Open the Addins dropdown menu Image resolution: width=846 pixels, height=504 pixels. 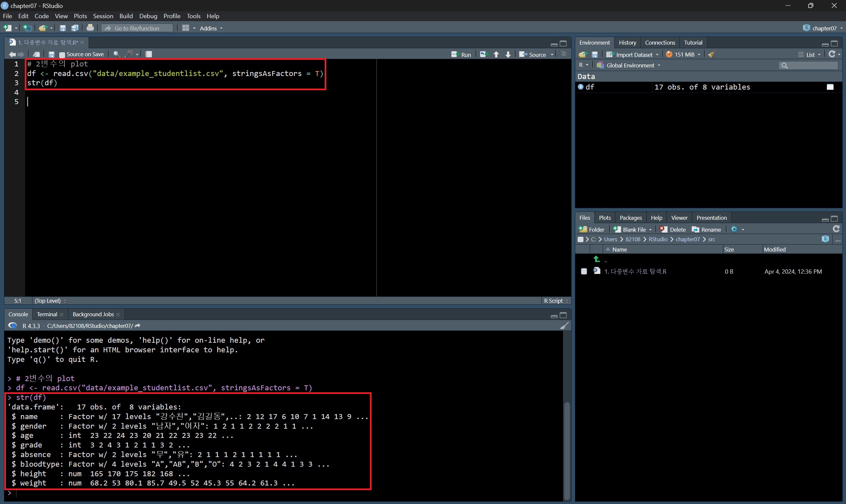click(x=211, y=28)
